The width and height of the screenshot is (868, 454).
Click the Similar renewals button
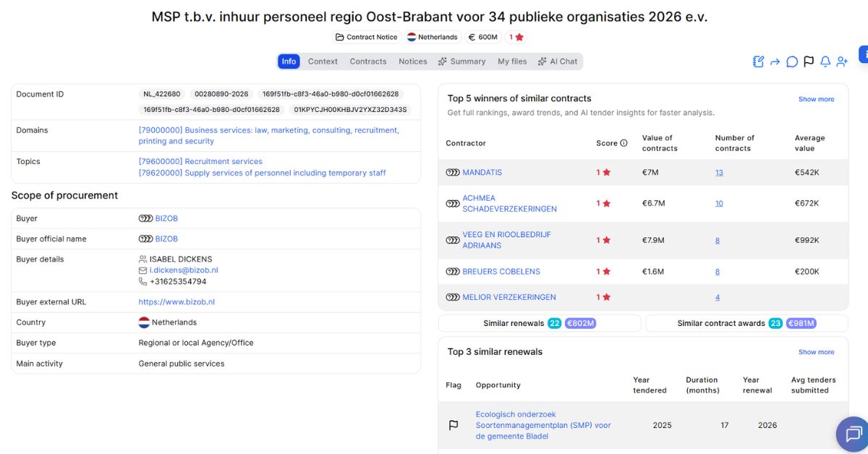540,323
